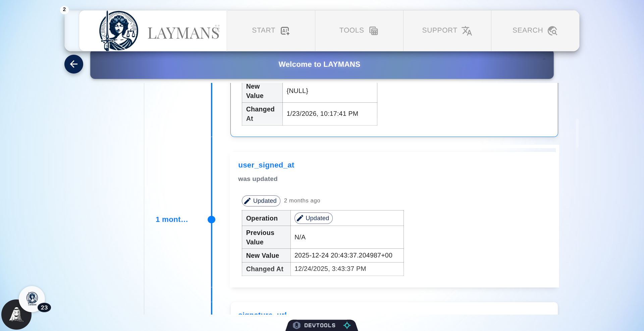Open the SEARCH menu item
The width and height of the screenshot is (644, 331).
click(528, 30)
